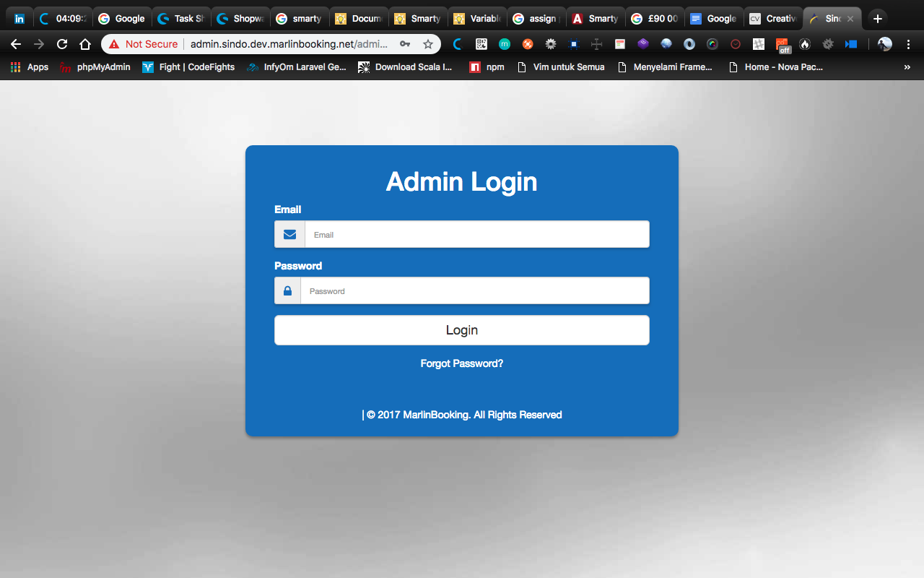
Task: Open the Apps grid shortcut
Action: coord(30,67)
